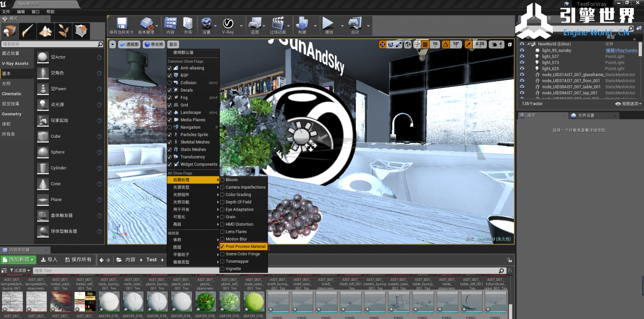
Task: Select the Geometry Editing mode icon
Action: coord(82,31)
